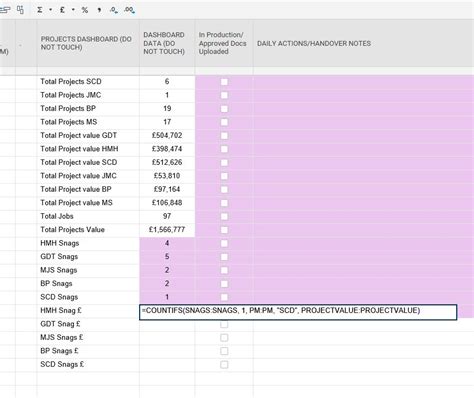
Task: Select the £398,474 value cell
Action: [167, 149]
